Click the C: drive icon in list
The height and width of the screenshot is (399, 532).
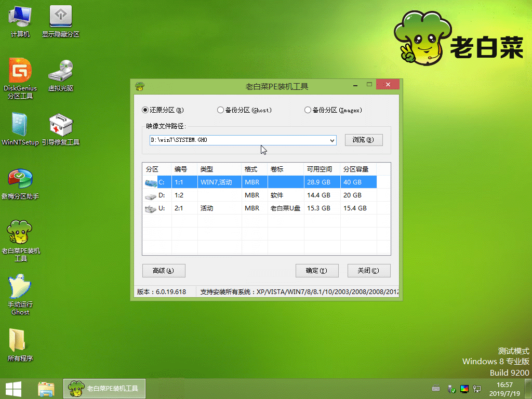[150, 183]
